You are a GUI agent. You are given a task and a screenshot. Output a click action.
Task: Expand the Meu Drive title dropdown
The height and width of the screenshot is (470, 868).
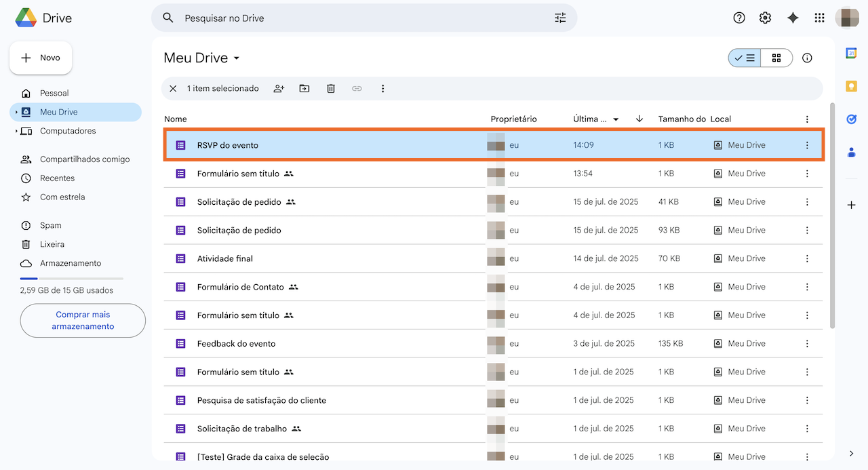[237, 58]
